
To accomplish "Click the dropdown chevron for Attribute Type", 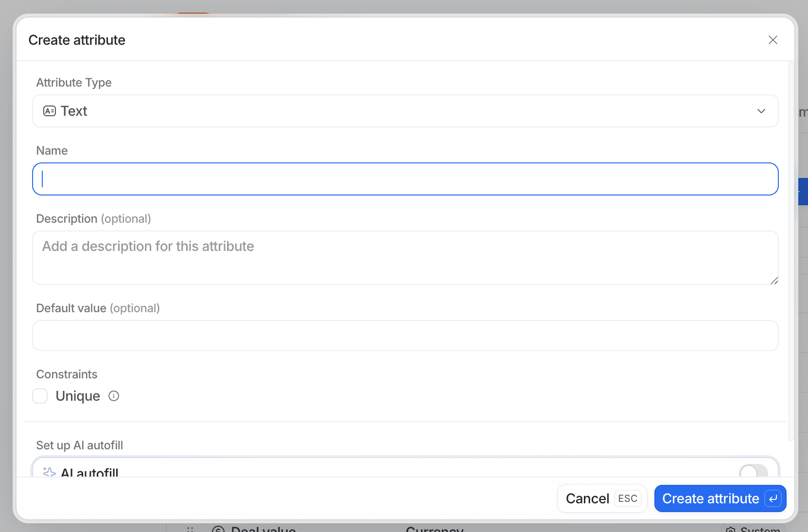I will pyautogui.click(x=761, y=111).
